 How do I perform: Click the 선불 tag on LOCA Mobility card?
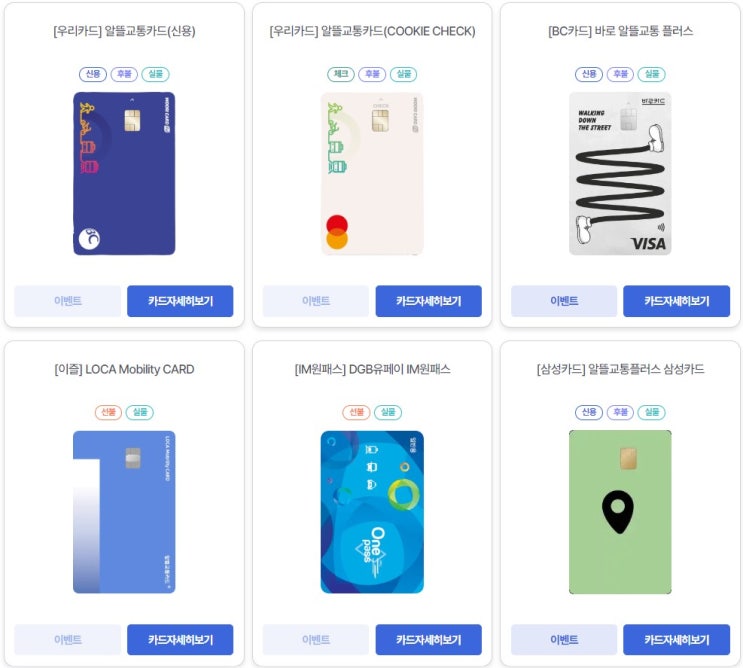click(x=109, y=412)
